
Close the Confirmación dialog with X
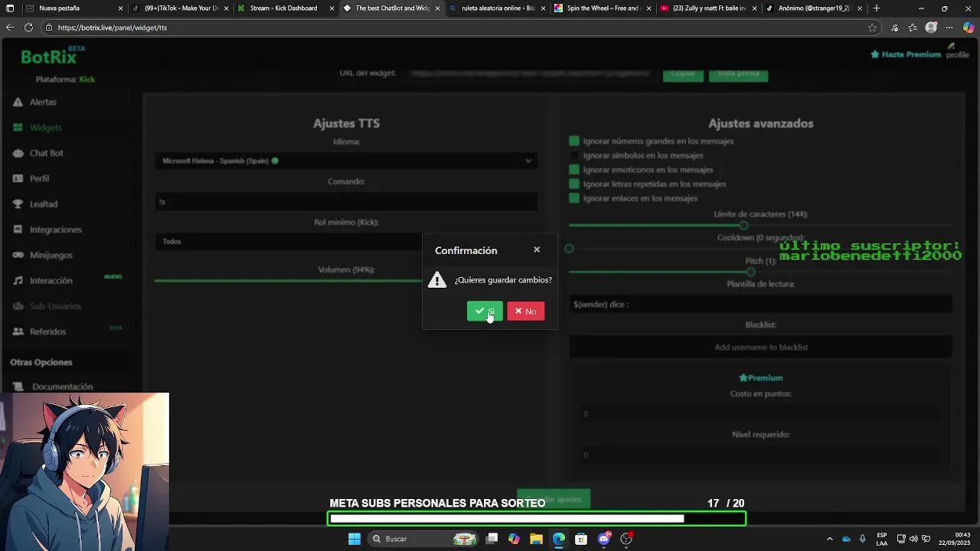pos(537,249)
